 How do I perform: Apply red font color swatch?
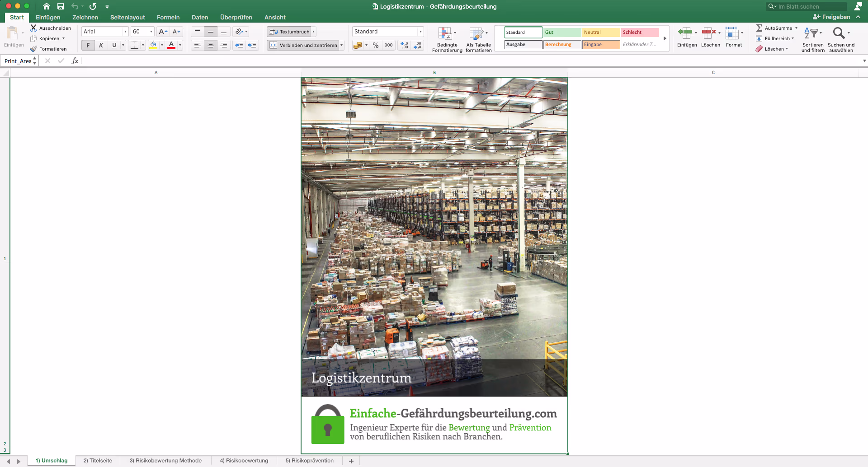coord(171,45)
